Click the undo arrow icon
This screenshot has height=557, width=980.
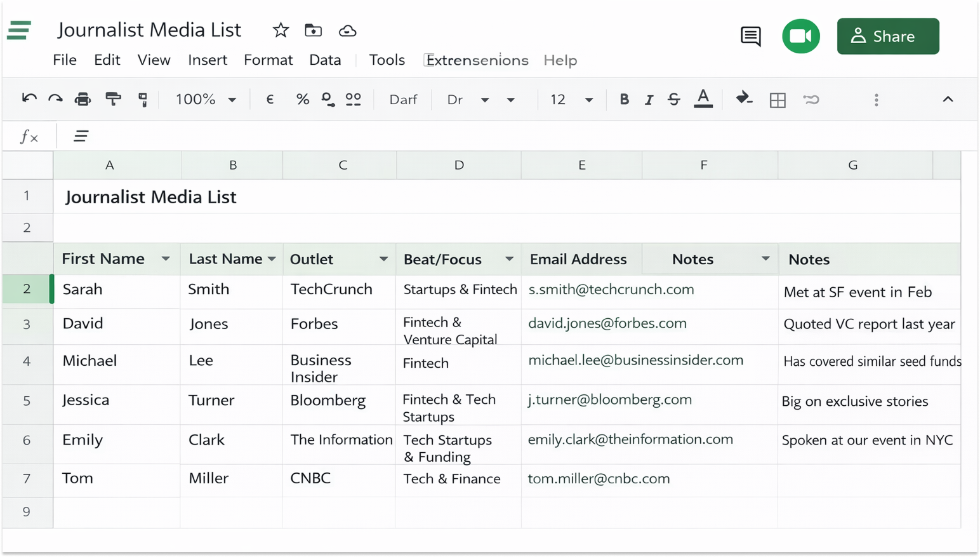pos(29,99)
